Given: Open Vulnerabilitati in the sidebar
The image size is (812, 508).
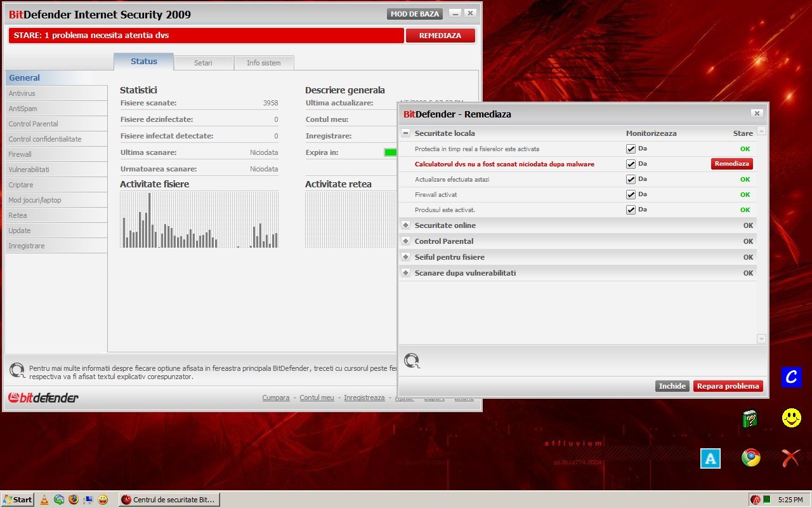Looking at the screenshot, I should [56, 170].
